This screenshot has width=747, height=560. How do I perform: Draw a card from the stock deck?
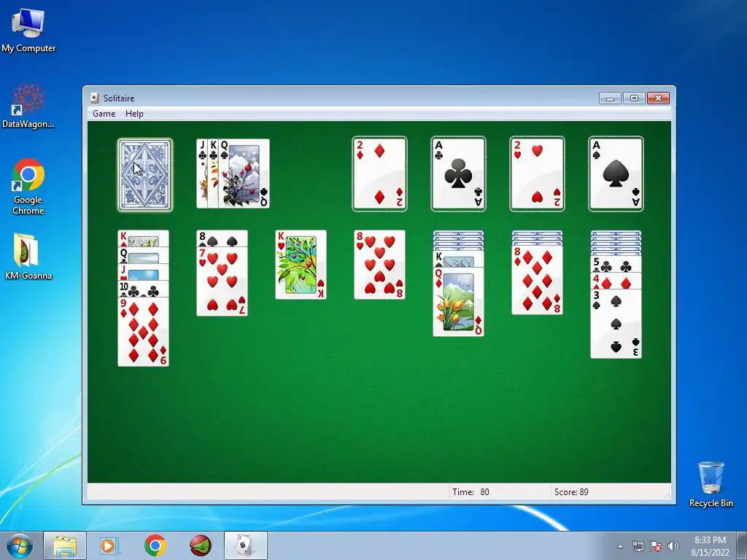point(145,174)
